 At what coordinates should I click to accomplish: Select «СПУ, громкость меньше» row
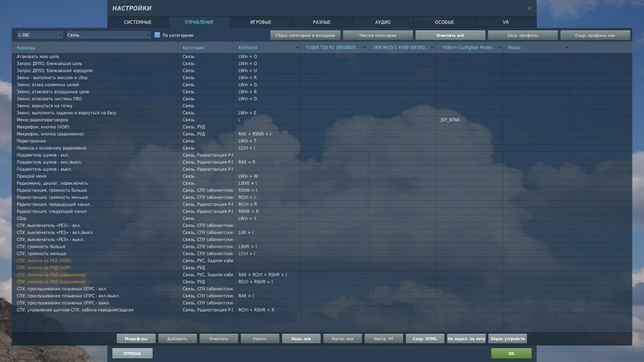(322, 254)
